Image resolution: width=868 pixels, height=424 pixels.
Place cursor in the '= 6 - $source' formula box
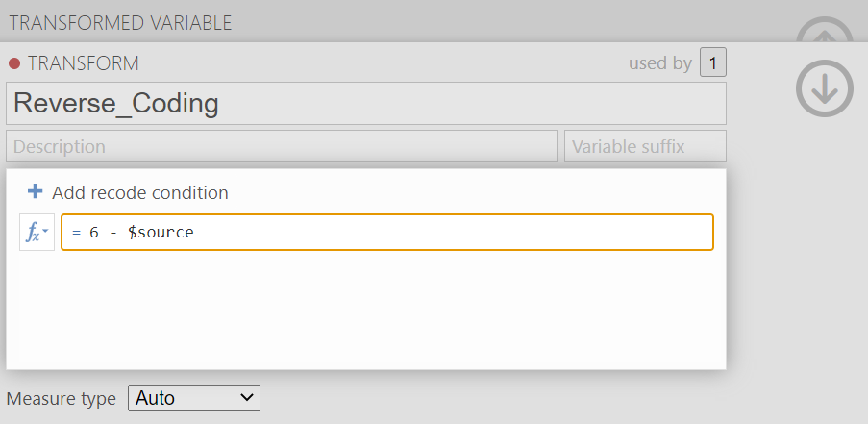[x=387, y=232]
